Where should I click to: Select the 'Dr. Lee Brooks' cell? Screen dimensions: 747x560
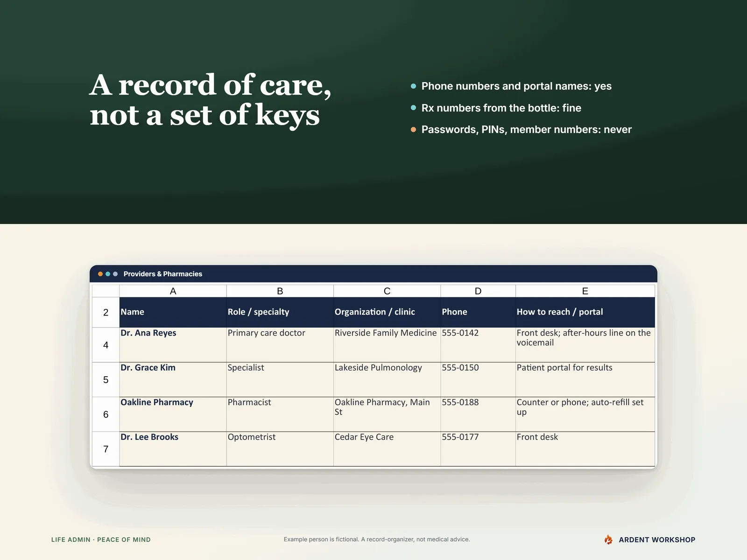173,449
